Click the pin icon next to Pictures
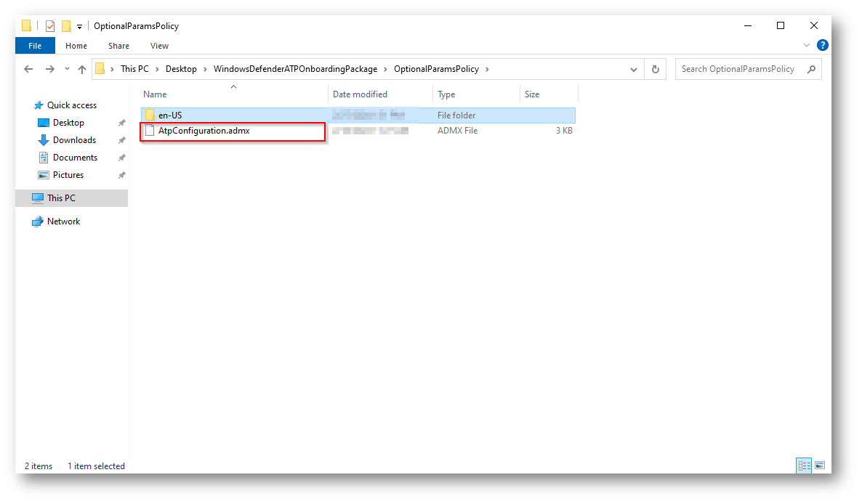 tap(121, 175)
